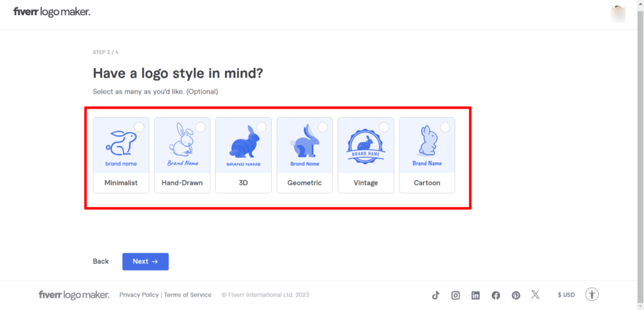Open the Pinterest icon in footer
This screenshot has width=644, height=310.
(x=516, y=295)
